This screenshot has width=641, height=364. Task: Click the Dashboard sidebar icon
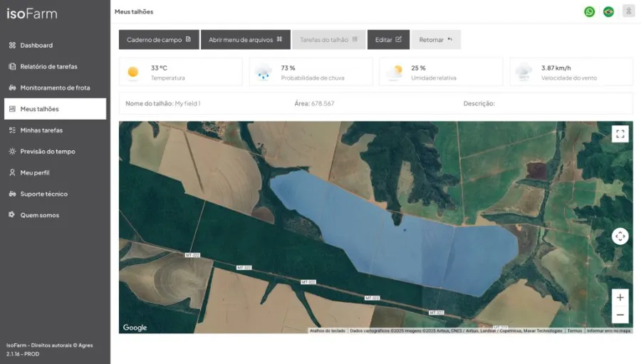[12, 46]
